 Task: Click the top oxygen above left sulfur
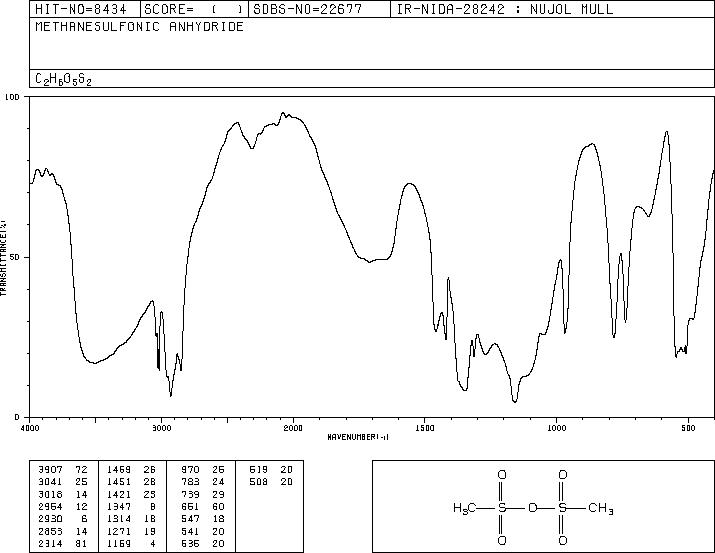pyautogui.click(x=502, y=475)
